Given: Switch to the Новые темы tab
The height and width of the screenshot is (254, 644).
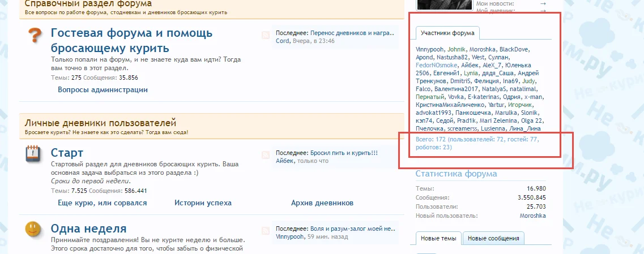Looking at the screenshot, I should tap(438, 239).
